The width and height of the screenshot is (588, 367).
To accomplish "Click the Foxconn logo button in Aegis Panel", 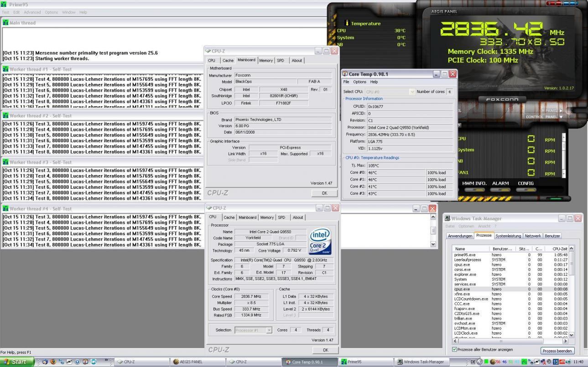I will (x=502, y=99).
